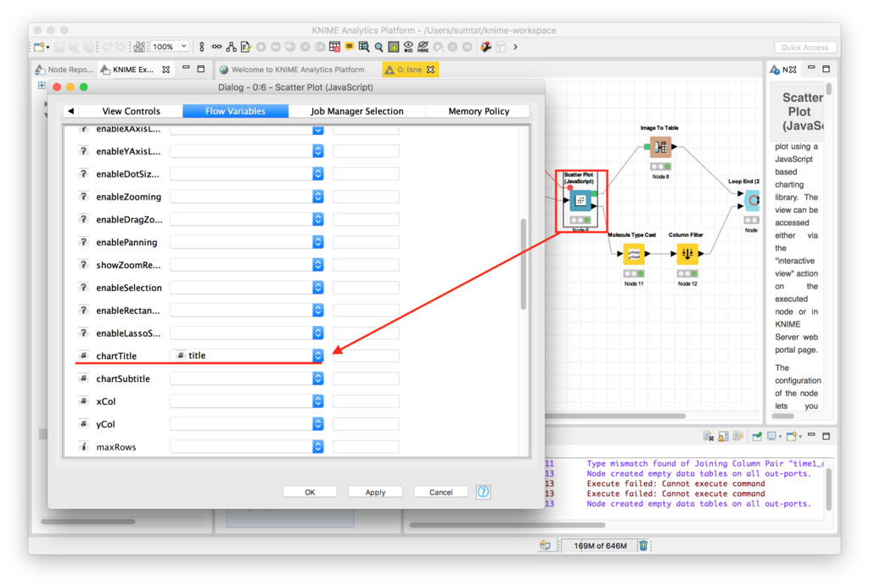869x588 pixels.
Task: Click the green arrow console toolbar icon
Action: click(x=756, y=436)
